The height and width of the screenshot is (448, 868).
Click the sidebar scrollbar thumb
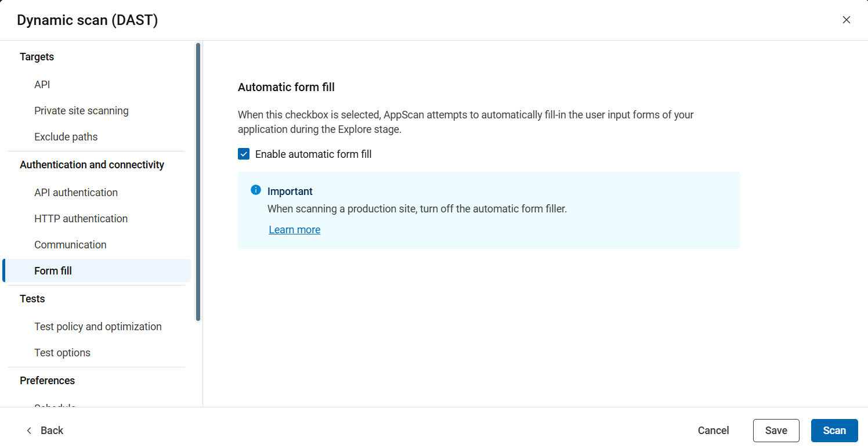click(x=197, y=180)
